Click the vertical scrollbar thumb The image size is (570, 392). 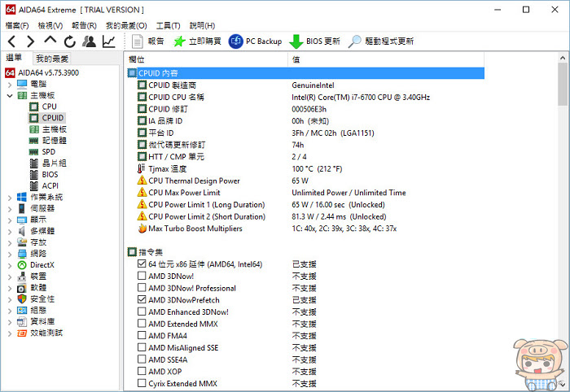(x=563, y=85)
